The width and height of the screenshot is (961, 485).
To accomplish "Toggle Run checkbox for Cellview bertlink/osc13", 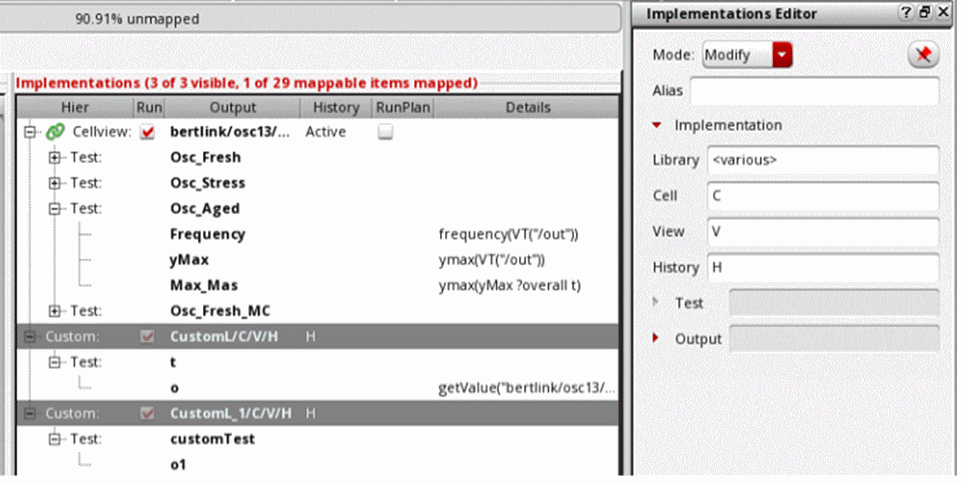I will click(x=147, y=132).
